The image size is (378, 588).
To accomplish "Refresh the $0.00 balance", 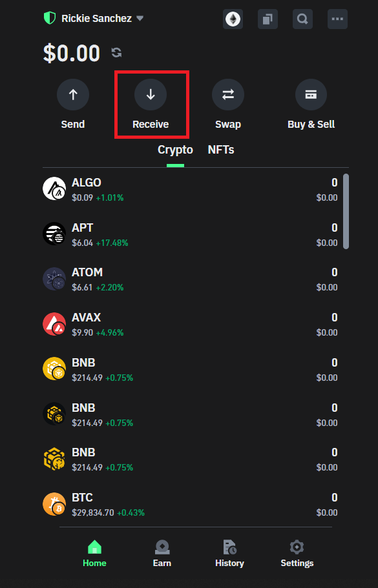I will point(116,53).
